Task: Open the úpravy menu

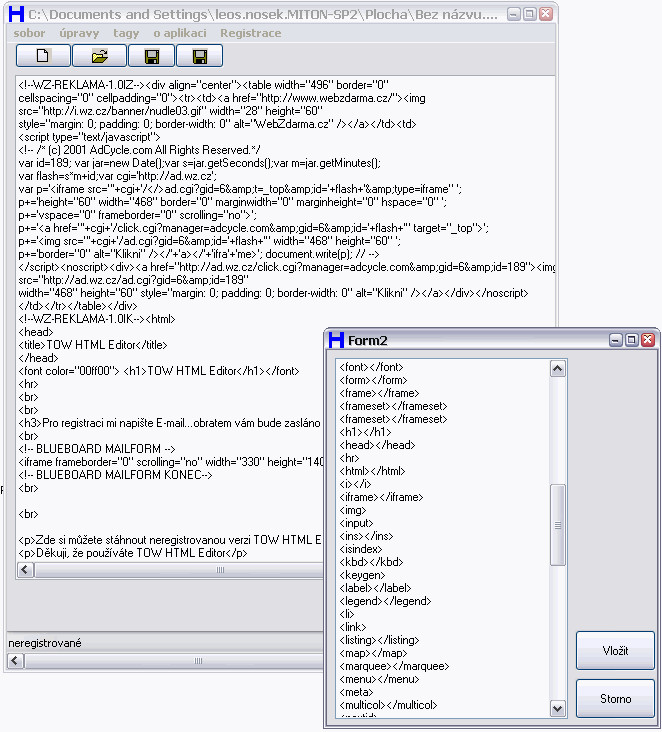Action: [79, 33]
